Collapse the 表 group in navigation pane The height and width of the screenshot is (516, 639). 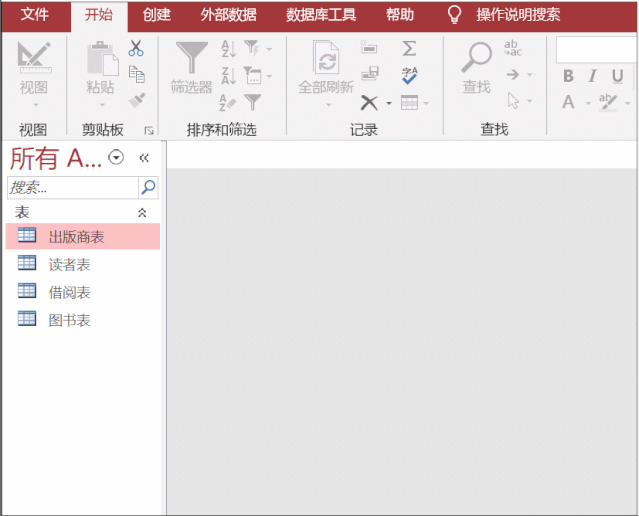coord(142,213)
